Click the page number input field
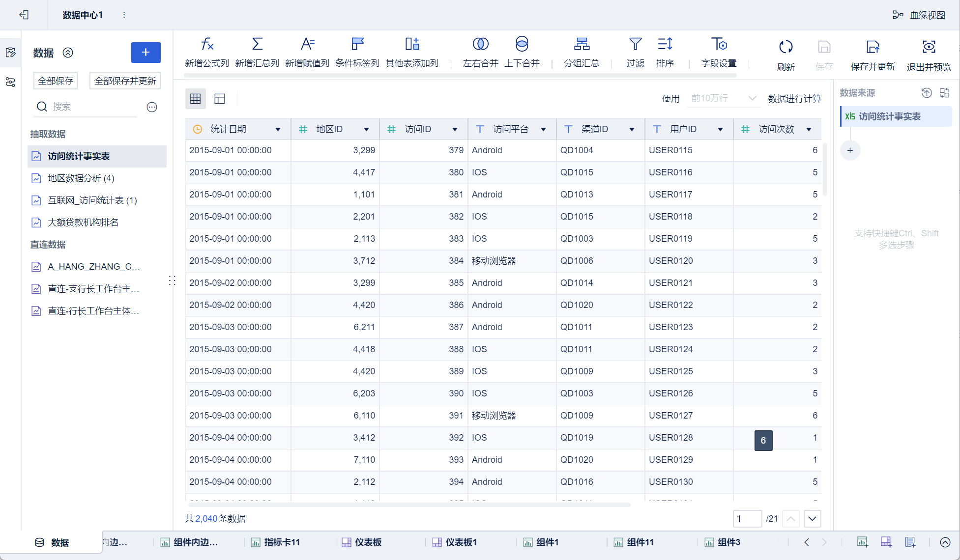960x560 pixels. tap(746, 519)
